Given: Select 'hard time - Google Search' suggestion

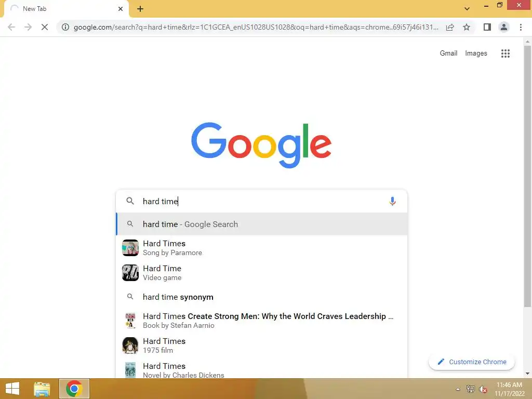Looking at the screenshot, I should (262, 224).
